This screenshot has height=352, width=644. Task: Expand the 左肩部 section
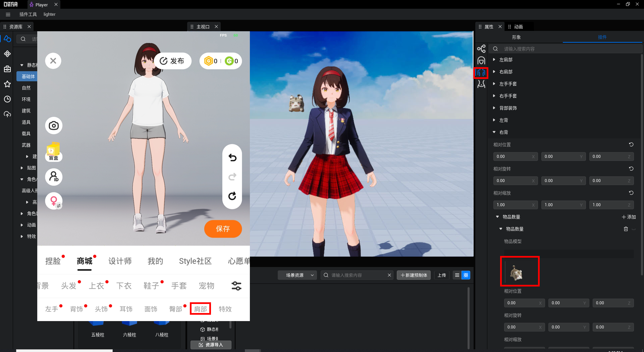pos(494,59)
